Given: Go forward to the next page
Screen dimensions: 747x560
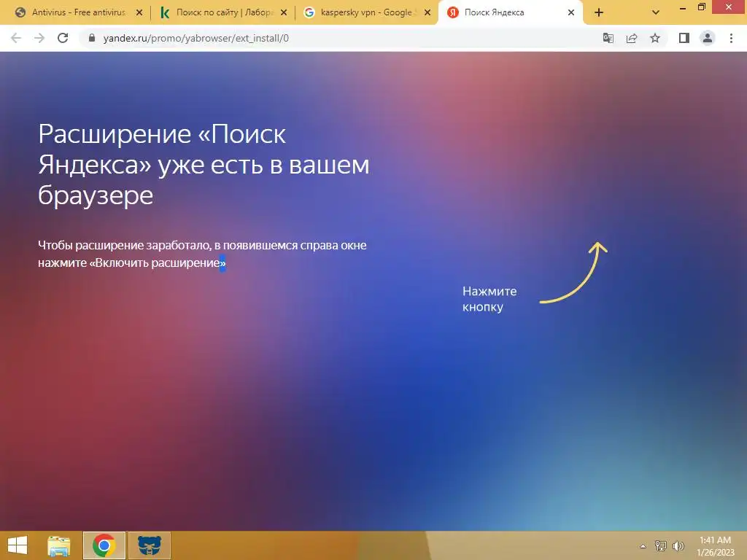Looking at the screenshot, I should coord(39,38).
